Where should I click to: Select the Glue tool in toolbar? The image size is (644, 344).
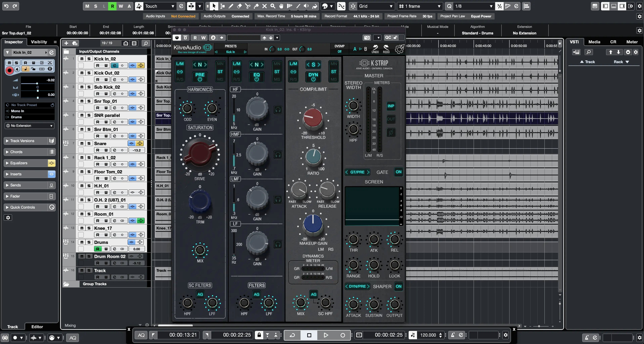(256, 6)
